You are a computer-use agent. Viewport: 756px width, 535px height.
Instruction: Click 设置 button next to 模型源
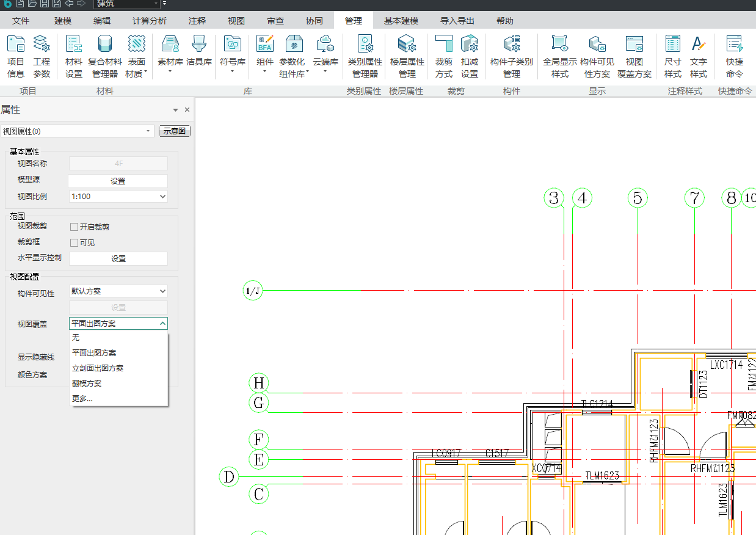tap(118, 181)
